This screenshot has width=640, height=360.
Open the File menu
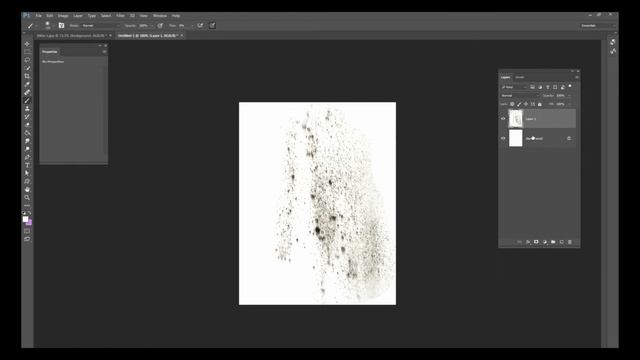tap(38, 16)
